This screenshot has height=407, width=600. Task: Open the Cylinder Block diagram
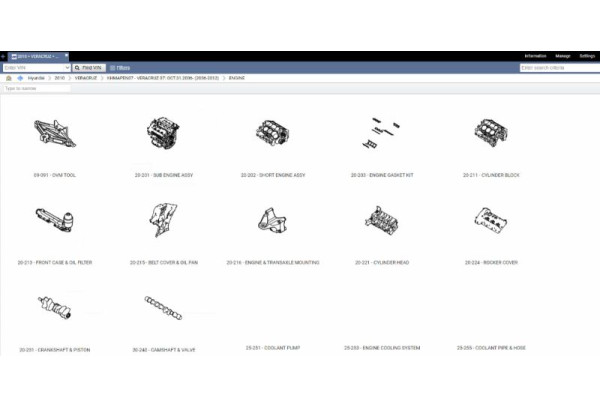tap(491, 134)
